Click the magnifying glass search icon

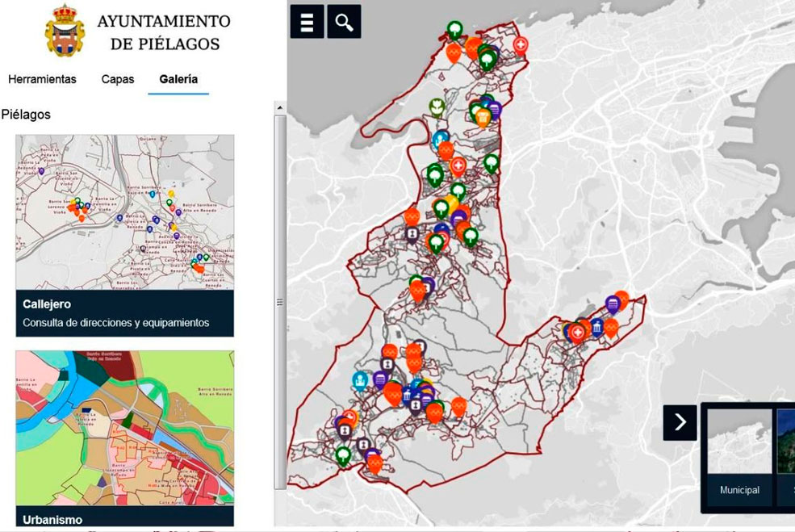345,23
